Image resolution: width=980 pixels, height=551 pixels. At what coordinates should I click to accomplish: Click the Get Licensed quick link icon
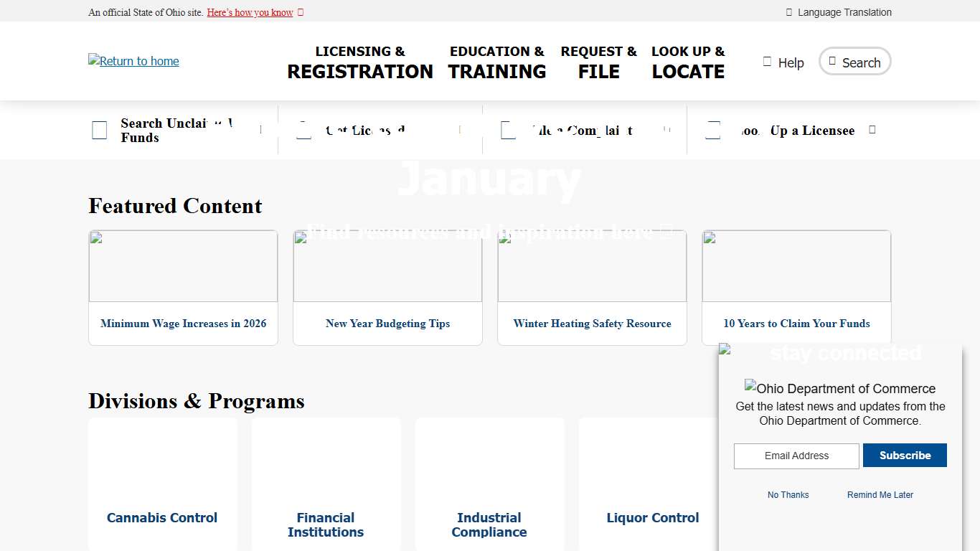point(304,131)
